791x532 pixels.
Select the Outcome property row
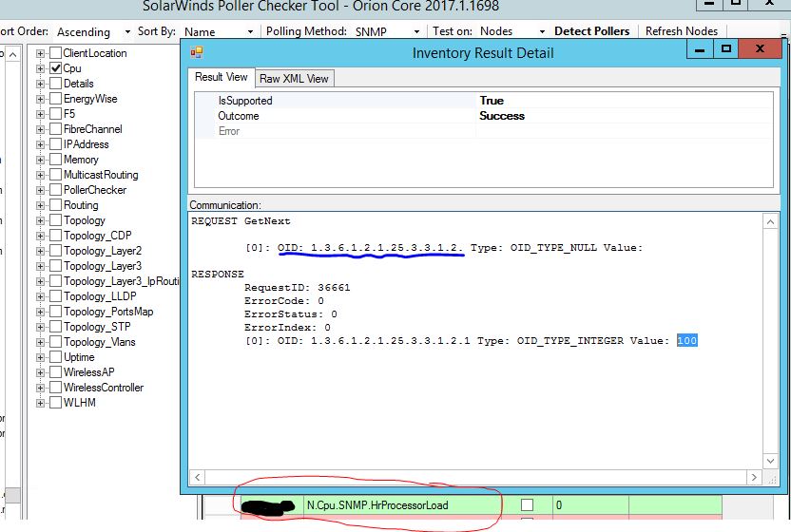click(483, 116)
